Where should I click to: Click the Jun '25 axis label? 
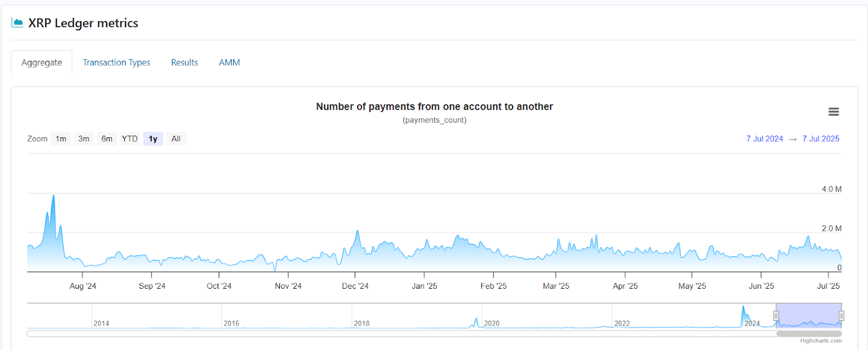pyautogui.click(x=762, y=286)
